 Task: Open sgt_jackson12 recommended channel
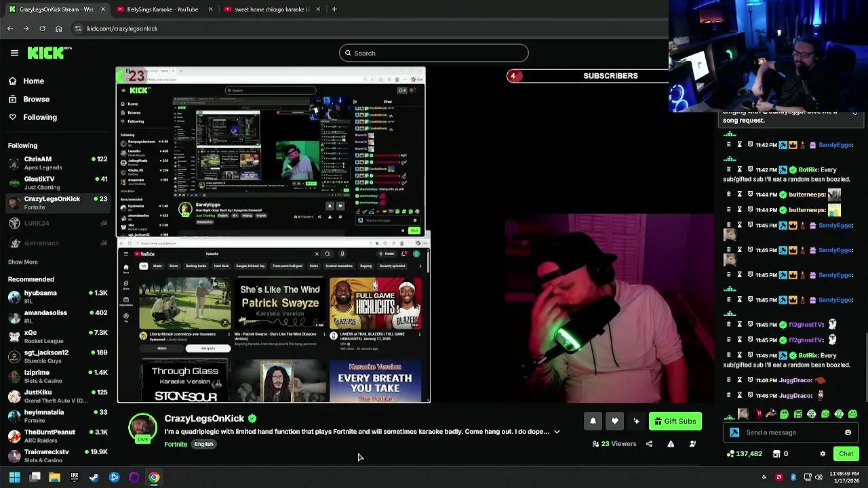(58, 357)
